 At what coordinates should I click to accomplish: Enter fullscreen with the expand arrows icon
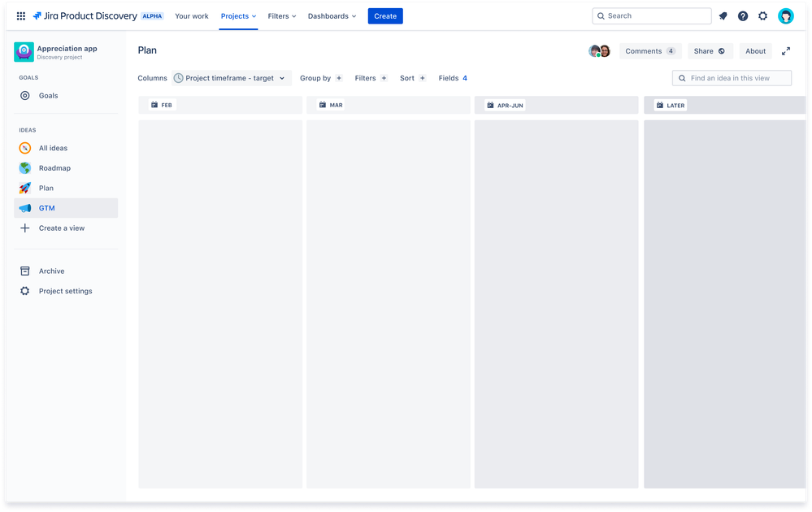786,51
